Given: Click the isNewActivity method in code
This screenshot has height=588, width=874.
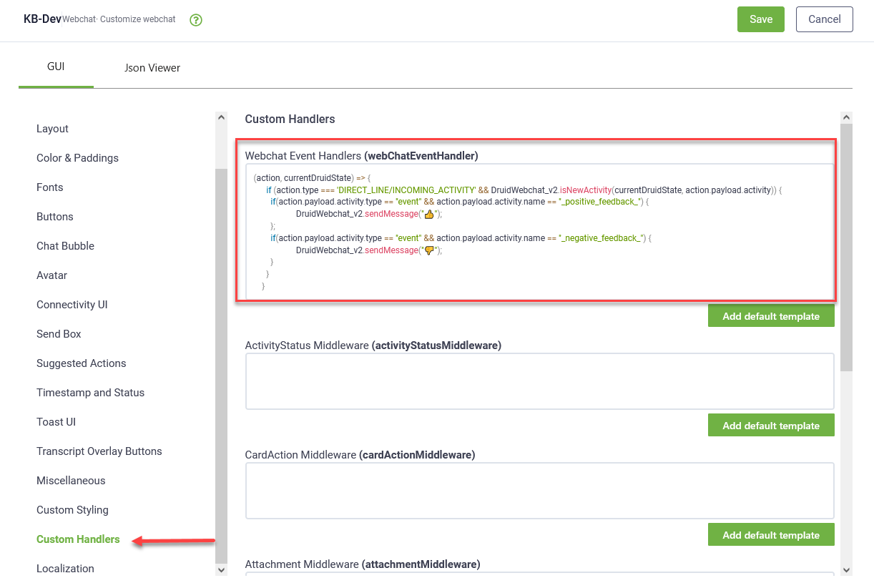Looking at the screenshot, I should click(586, 190).
